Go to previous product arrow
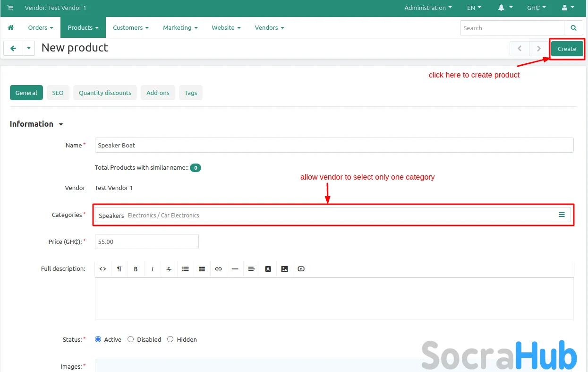The height and width of the screenshot is (372, 588). click(519, 49)
